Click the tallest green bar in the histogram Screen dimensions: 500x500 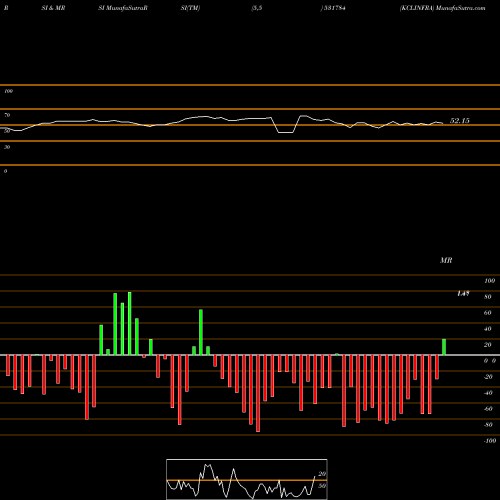tap(130, 323)
